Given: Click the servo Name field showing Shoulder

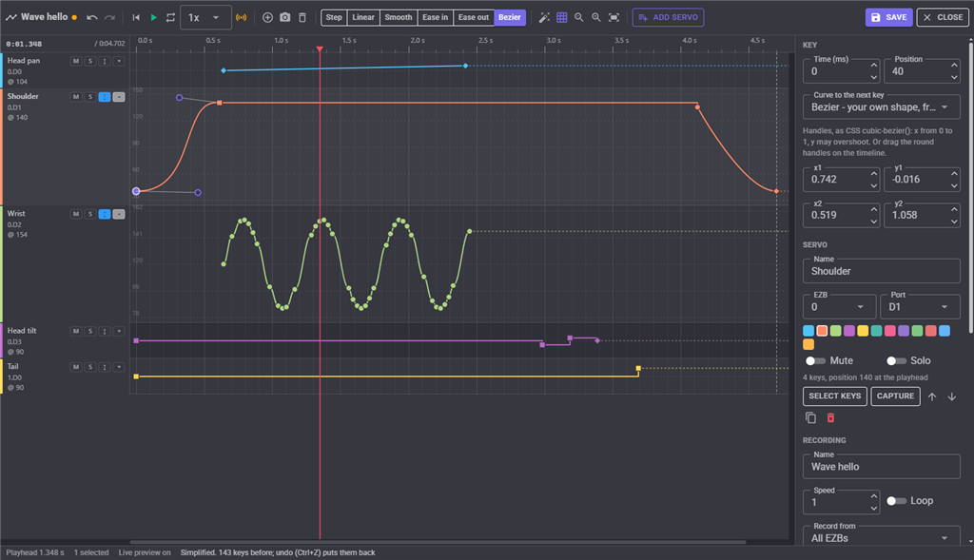Looking at the screenshot, I should [881, 271].
